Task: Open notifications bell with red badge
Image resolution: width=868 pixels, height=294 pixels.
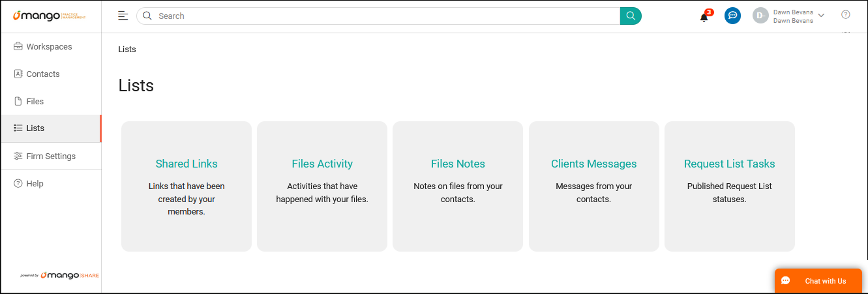Action: [704, 17]
